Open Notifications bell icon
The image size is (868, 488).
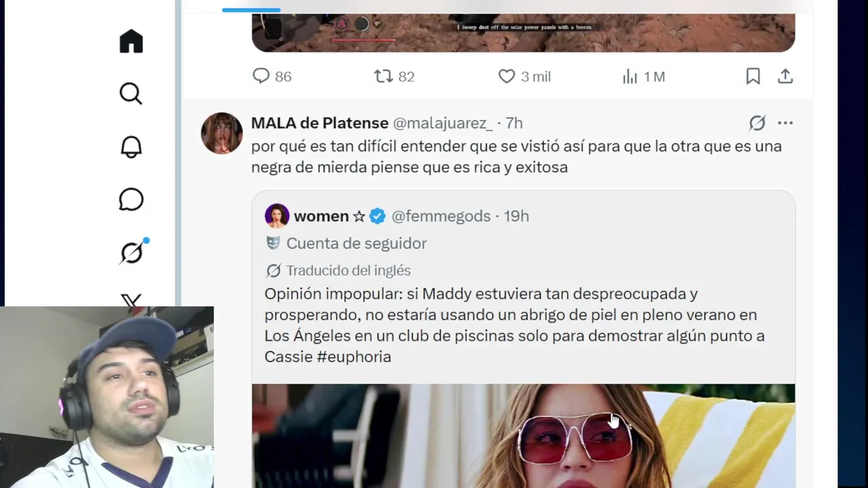click(131, 146)
